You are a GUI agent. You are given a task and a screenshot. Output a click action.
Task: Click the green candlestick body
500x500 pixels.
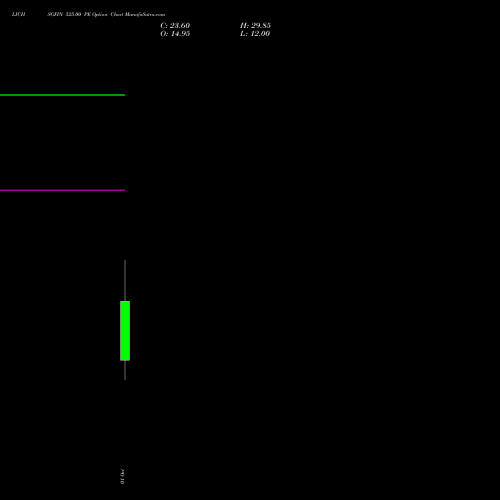point(125,331)
